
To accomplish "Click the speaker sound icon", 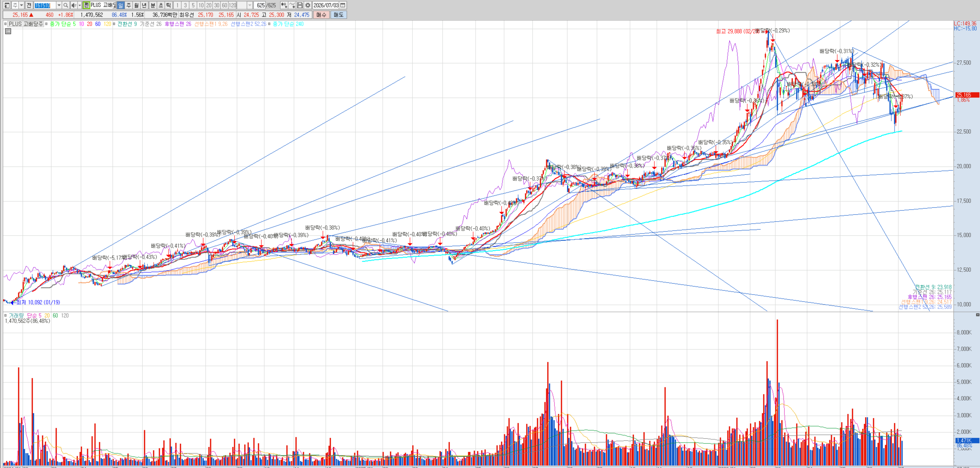I will 74,5.
